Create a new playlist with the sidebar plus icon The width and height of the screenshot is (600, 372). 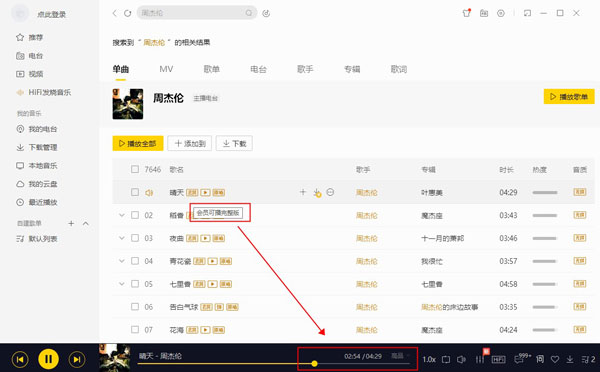coord(71,223)
